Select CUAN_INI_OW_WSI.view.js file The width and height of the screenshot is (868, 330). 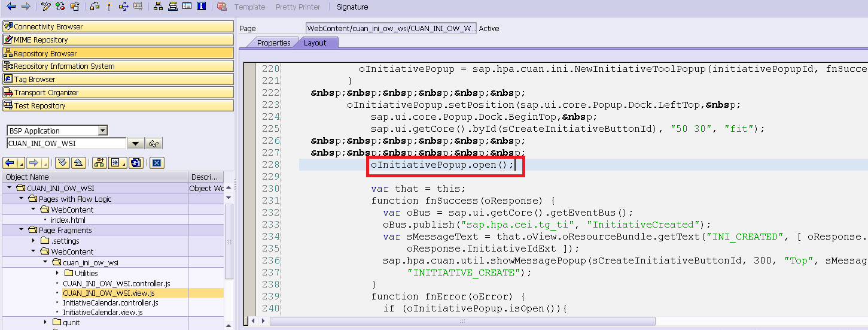(x=109, y=293)
